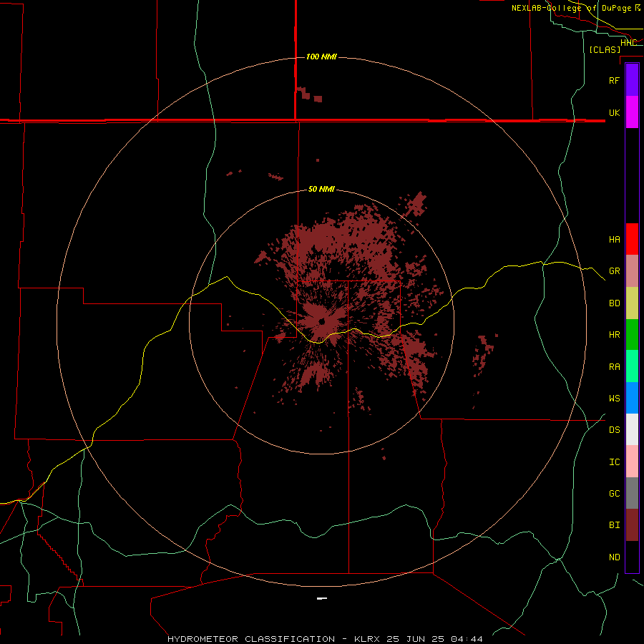The image size is (644, 644).
Task: Pick the dark green HR legend swatch
Action: 632,335
